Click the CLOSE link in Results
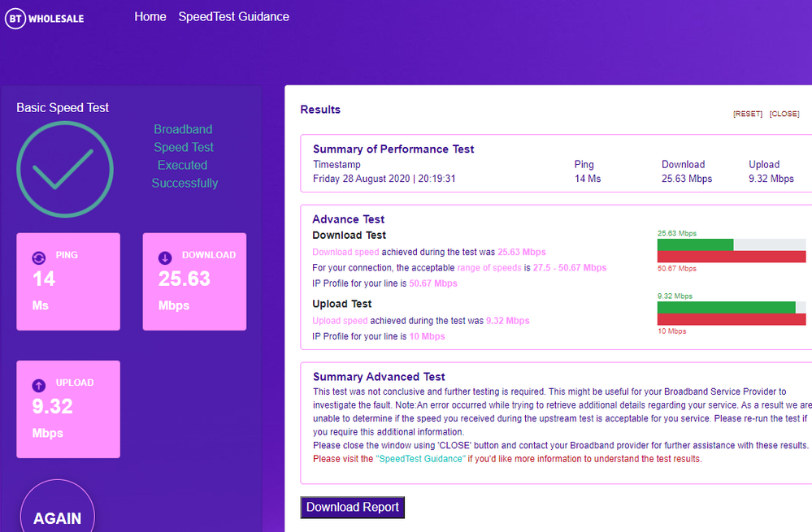Image resolution: width=812 pixels, height=532 pixels. point(784,114)
